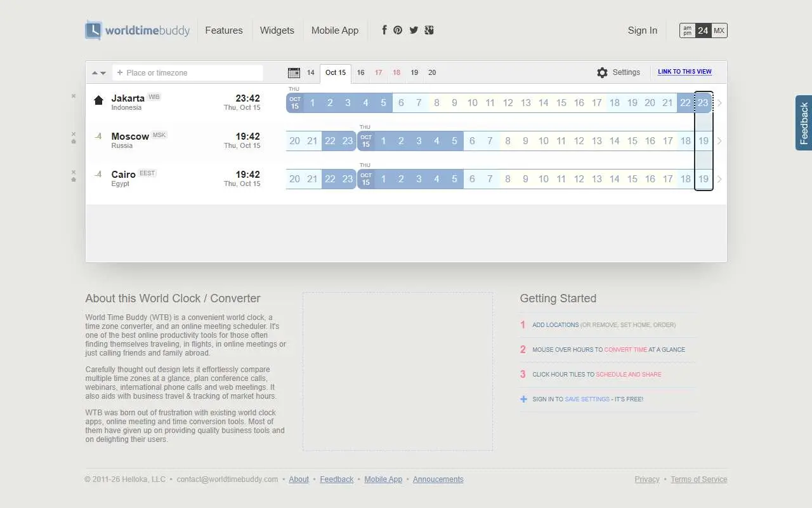Viewport: 812px width, 508px height.
Task: Focus the Place or timezone field
Action: (x=188, y=72)
